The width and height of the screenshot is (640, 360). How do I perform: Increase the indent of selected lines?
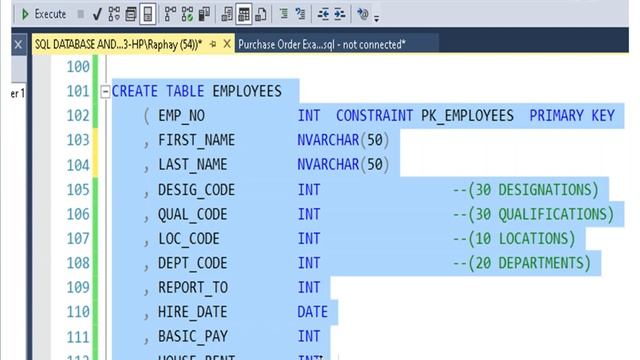tap(340, 14)
